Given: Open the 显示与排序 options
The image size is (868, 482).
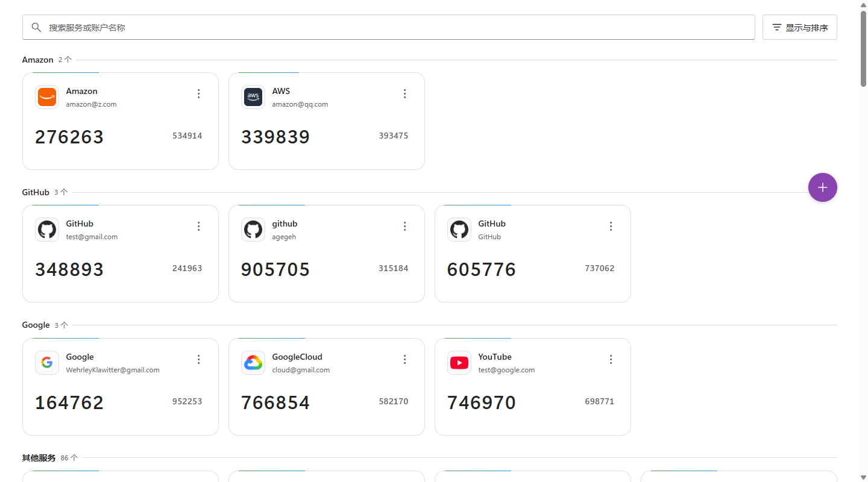Looking at the screenshot, I should point(800,27).
